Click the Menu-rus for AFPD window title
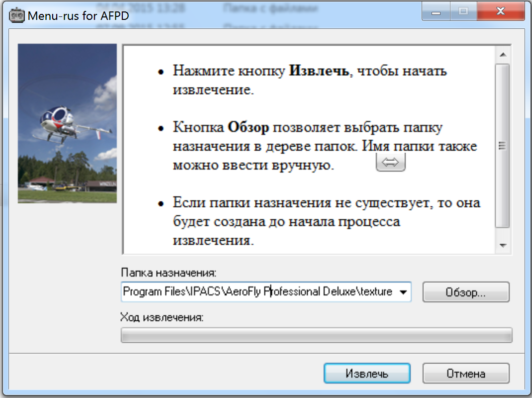Viewport: 532px width, 398px height. point(79,15)
